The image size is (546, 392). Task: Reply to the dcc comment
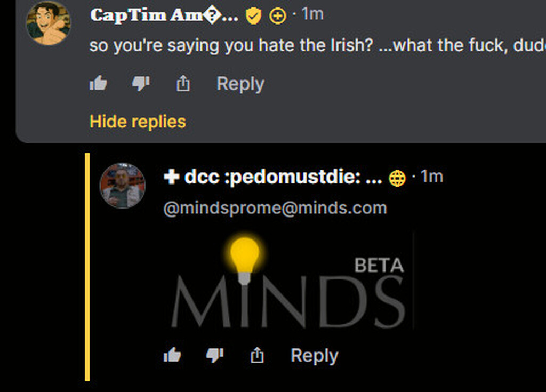pyautogui.click(x=314, y=356)
